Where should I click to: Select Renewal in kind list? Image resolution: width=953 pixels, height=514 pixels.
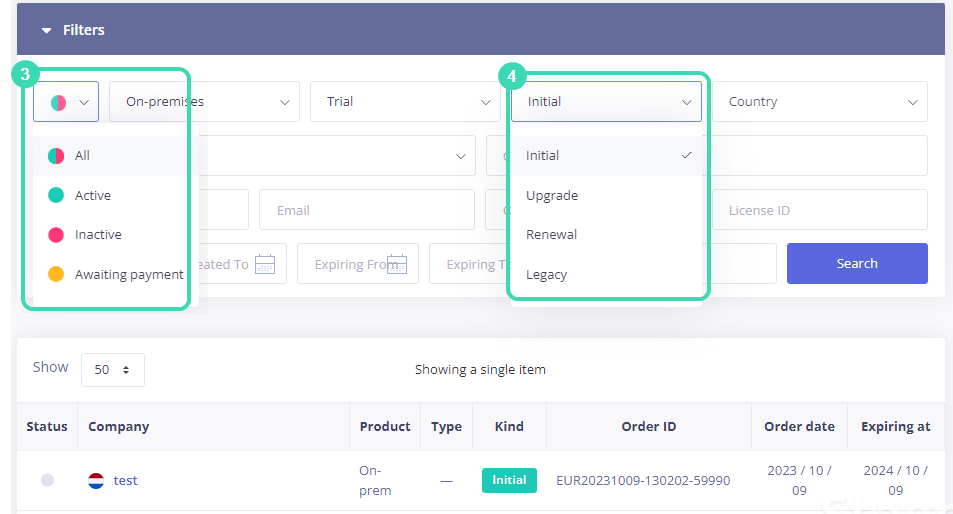point(552,235)
